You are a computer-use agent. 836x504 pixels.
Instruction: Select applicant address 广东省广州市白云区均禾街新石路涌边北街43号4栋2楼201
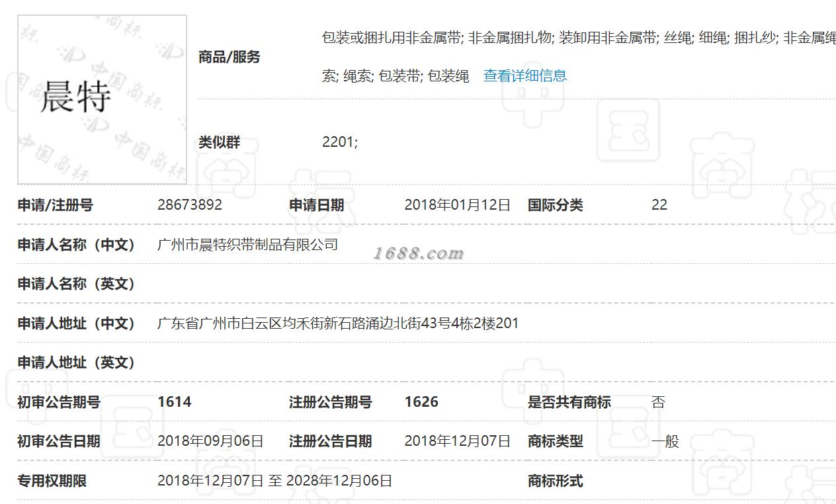[x=338, y=323]
